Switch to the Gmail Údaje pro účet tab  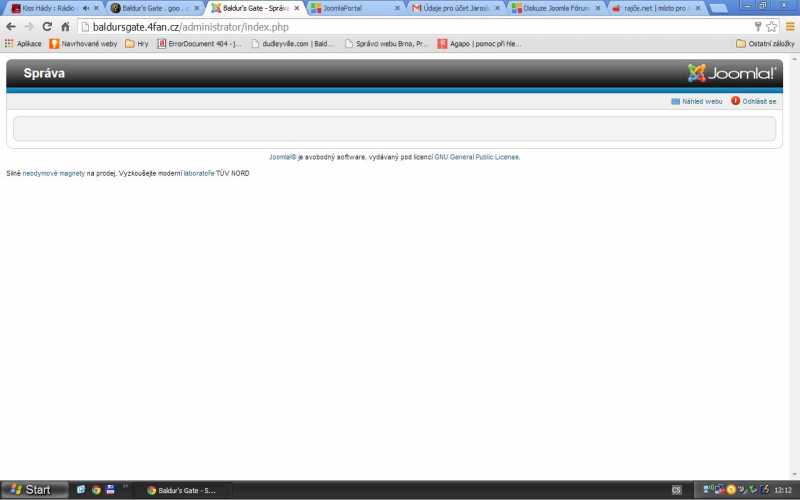pyautogui.click(x=456, y=8)
